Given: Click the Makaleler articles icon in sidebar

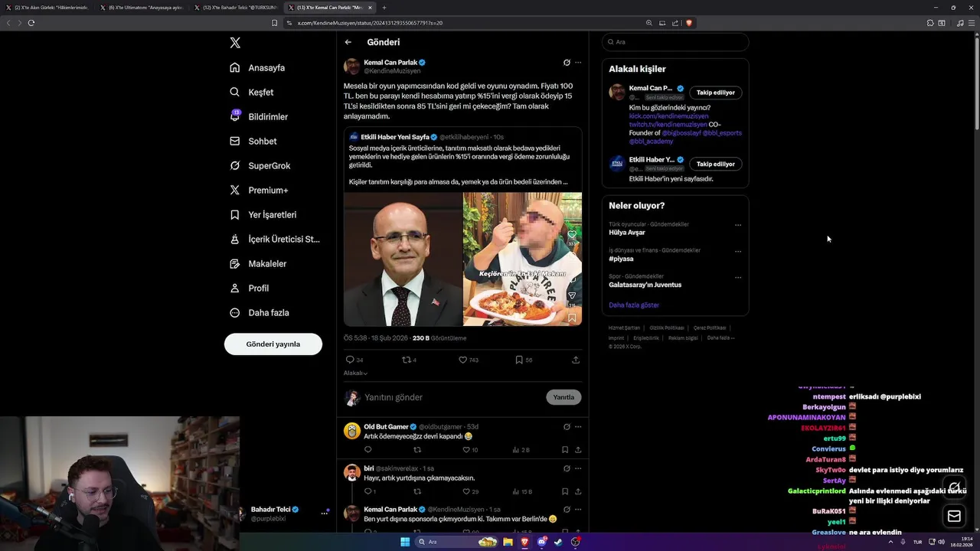Looking at the screenshot, I should pyautogui.click(x=235, y=263).
